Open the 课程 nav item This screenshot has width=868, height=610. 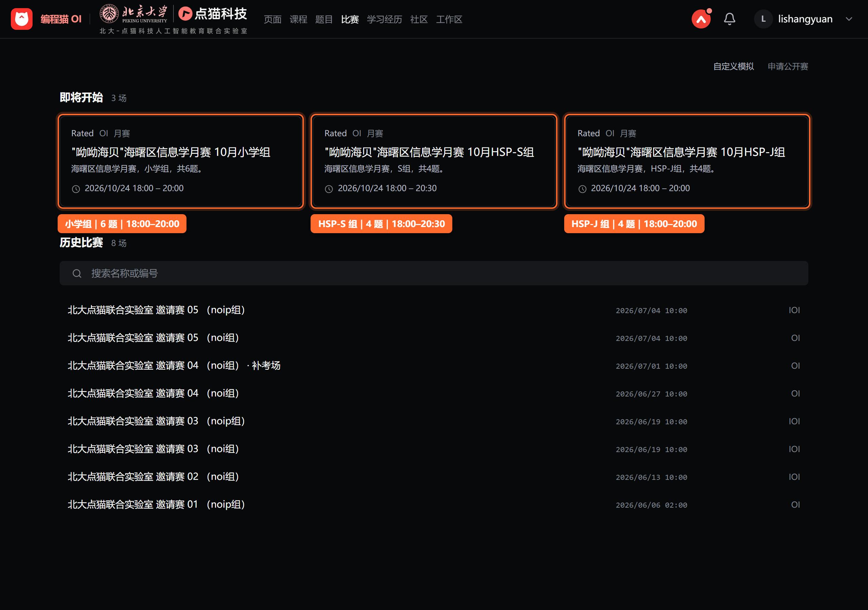(x=298, y=19)
